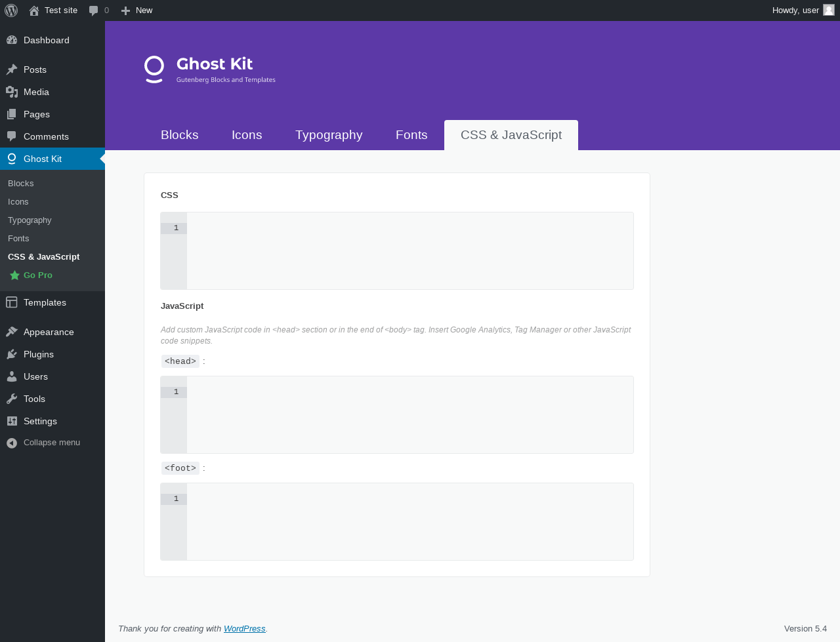This screenshot has width=840, height=642.
Task: Click the Go Pro link
Action: 52,275
